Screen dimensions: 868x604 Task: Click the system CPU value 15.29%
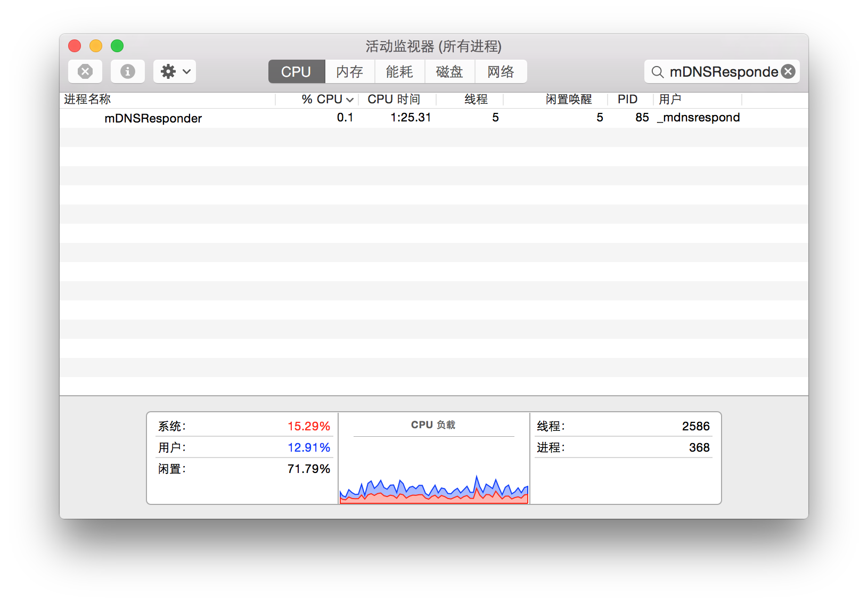pyautogui.click(x=309, y=426)
